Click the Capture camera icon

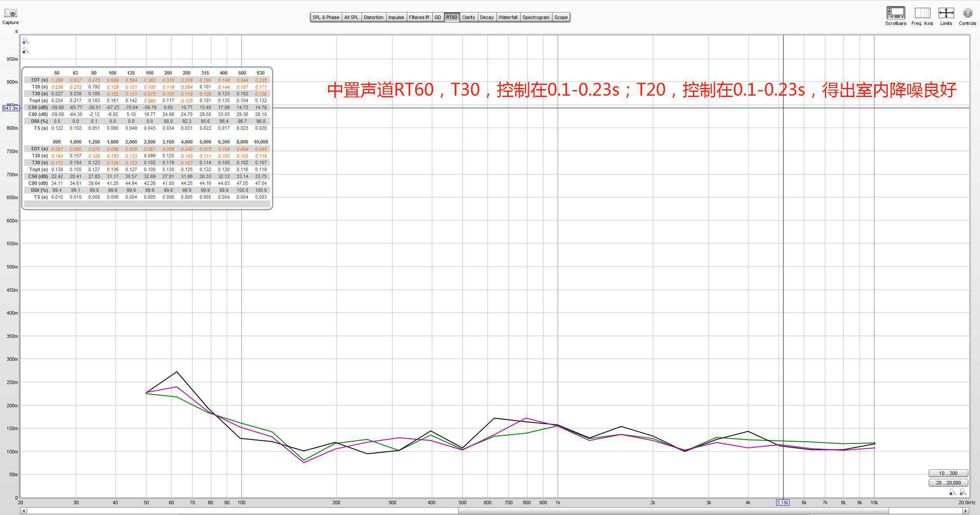10,13
